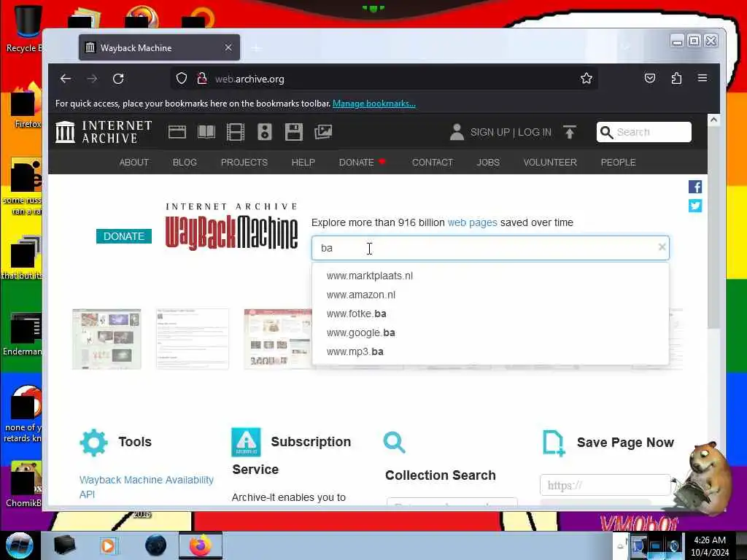Click the Tools gear icon

[93, 443]
